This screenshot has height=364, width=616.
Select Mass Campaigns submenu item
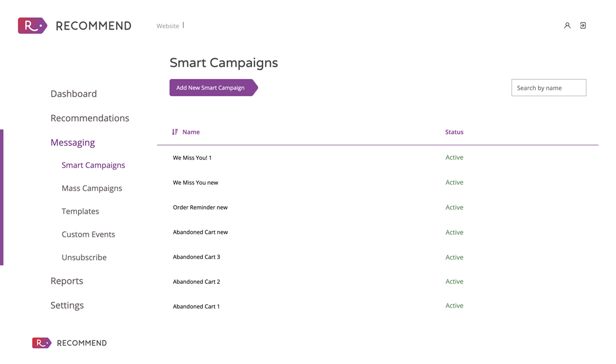[x=92, y=188]
